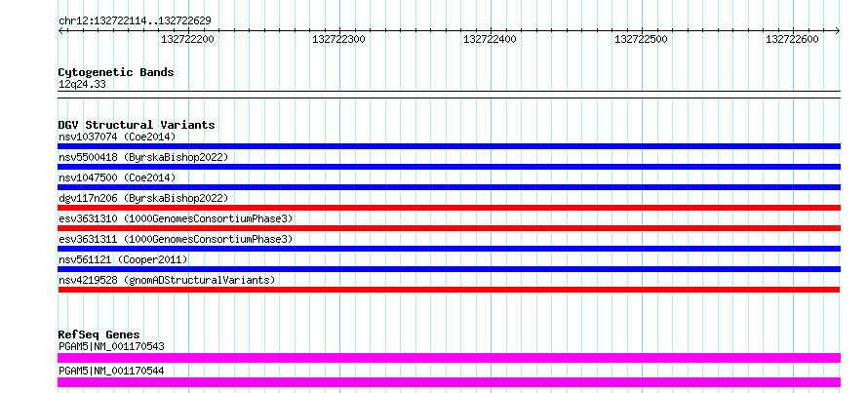This screenshot has width=868, height=393.
Task: Click the RefSeq Genes track heading
Action: (x=99, y=334)
